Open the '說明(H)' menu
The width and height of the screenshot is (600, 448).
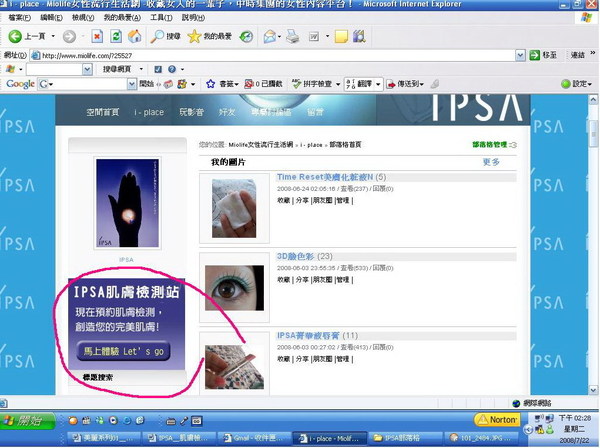(193, 18)
